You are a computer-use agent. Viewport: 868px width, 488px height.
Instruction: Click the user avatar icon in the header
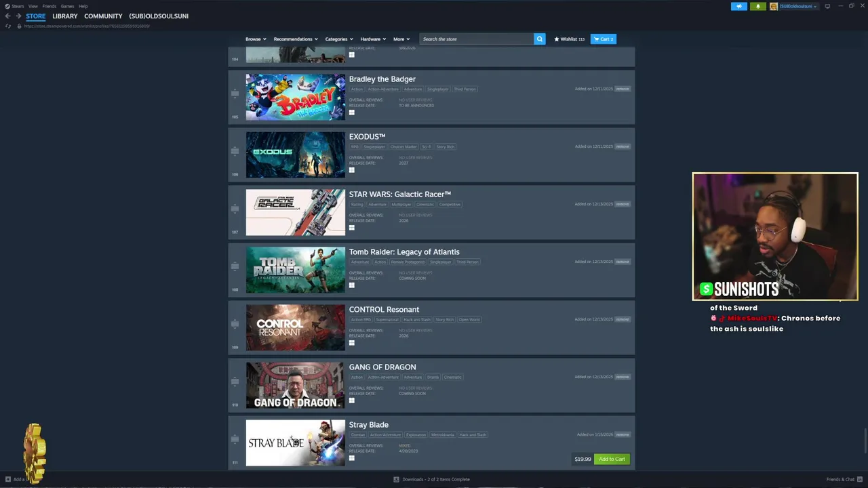point(774,6)
